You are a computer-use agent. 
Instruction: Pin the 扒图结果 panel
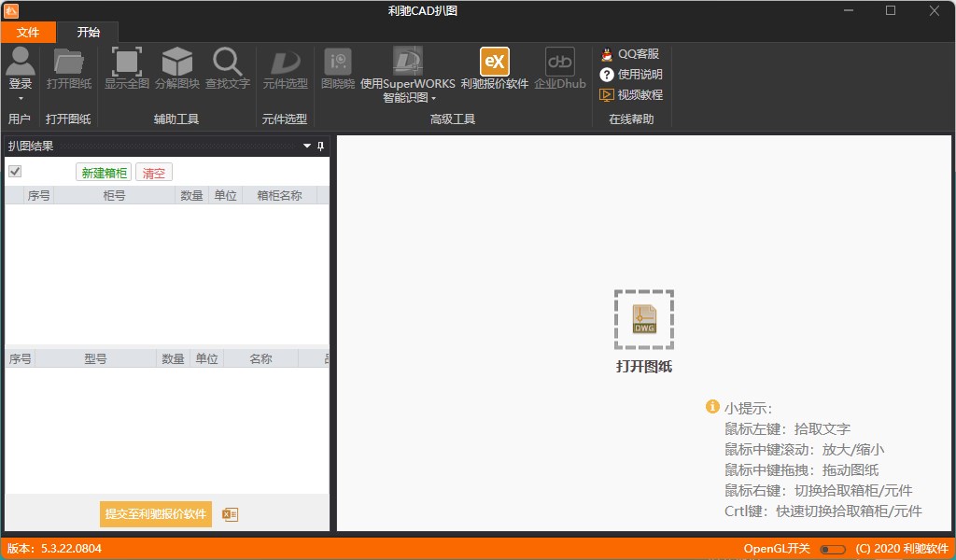tap(320, 147)
